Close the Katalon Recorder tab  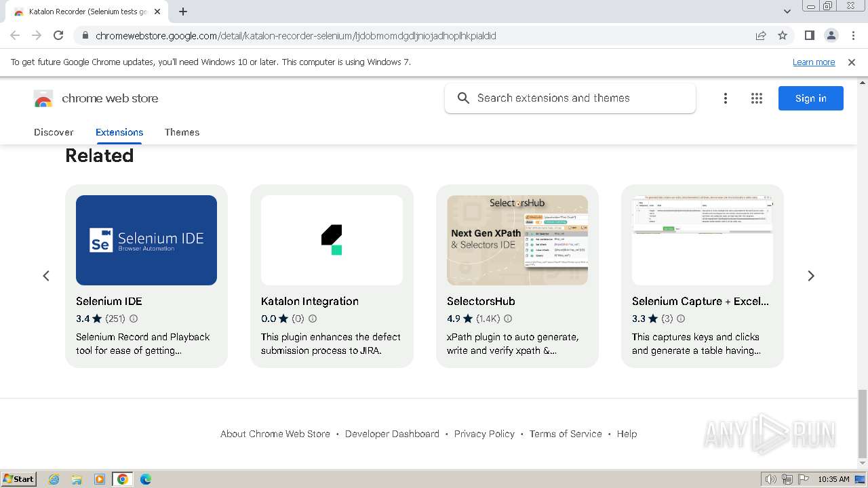[x=157, y=12]
